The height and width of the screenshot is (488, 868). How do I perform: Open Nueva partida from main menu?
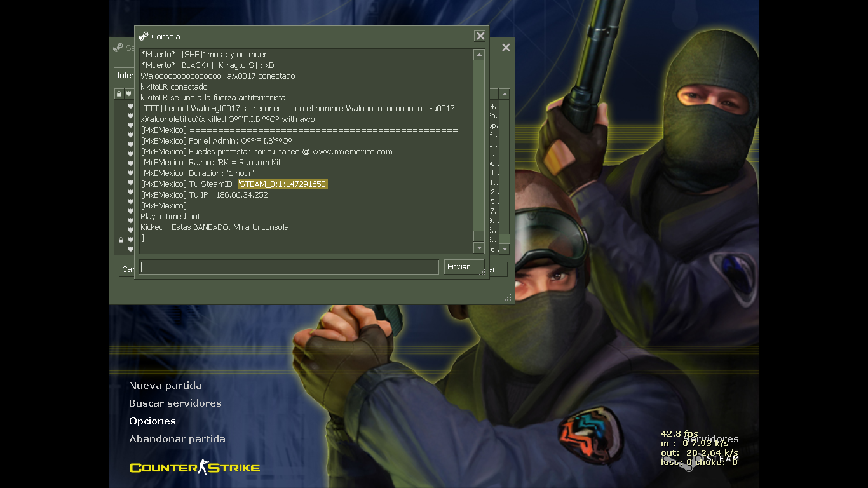(165, 386)
